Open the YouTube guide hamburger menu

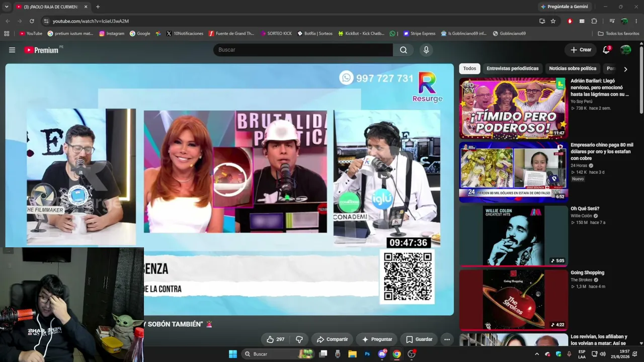pos(12,50)
